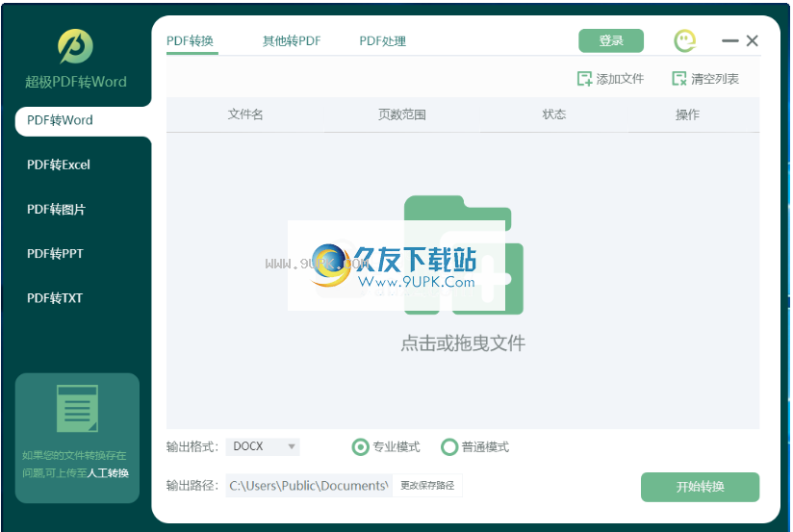Image resolution: width=793 pixels, height=532 pixels.
Task: Switch to the PDF处理 tab
Action: point(382,41)
